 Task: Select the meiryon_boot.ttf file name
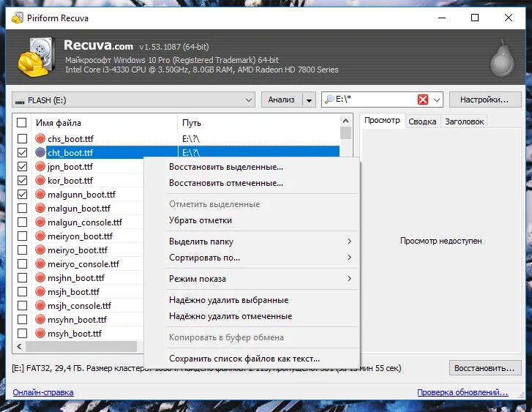80,236
